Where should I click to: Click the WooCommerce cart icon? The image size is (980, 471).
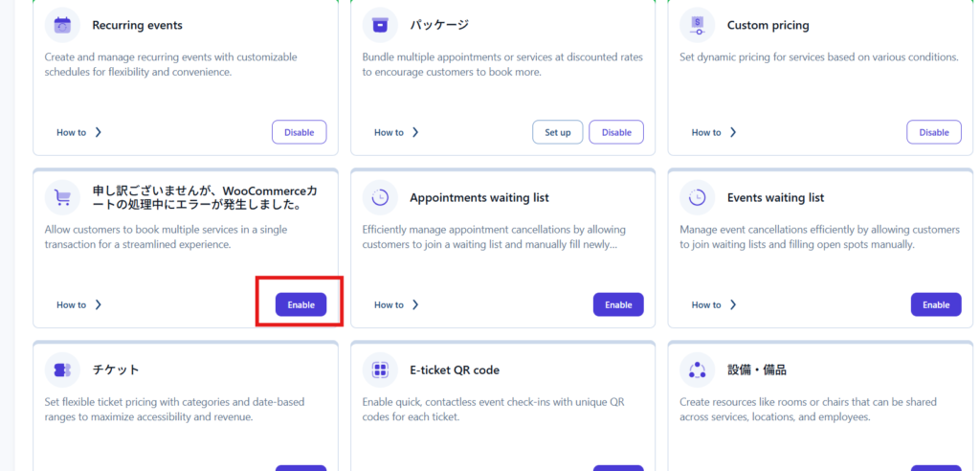(63, 198)
